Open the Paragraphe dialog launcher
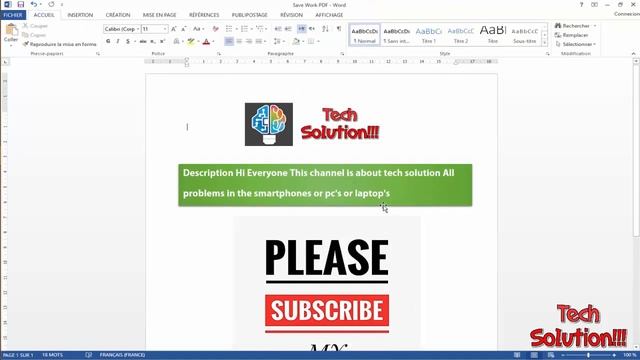 point(342,54)
